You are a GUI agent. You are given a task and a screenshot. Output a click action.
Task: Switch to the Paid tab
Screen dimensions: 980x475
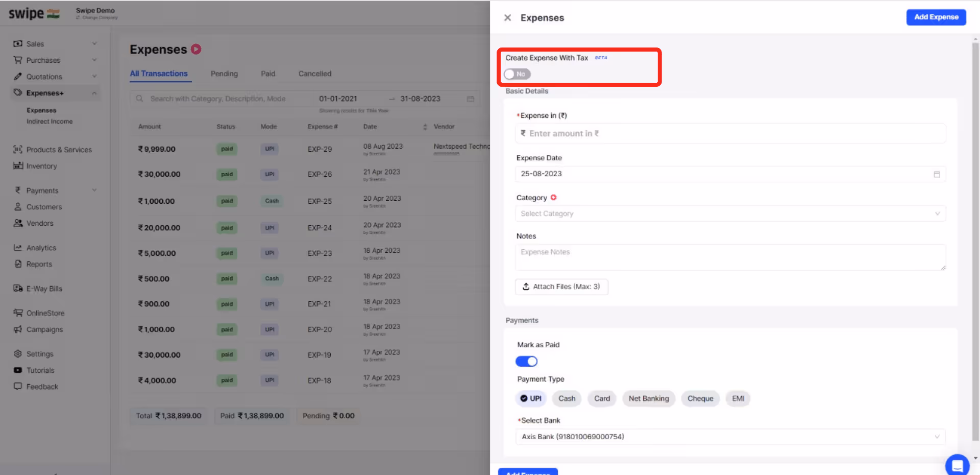(x=268, y=74)
